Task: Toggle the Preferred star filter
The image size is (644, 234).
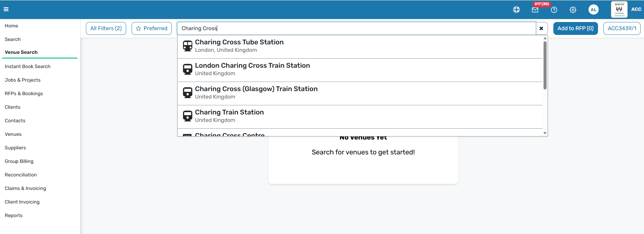Action: [152, 28]
